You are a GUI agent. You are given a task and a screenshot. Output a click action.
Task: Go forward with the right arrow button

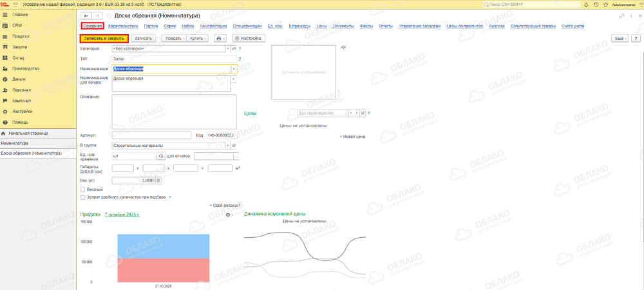[x=97, y=15]
